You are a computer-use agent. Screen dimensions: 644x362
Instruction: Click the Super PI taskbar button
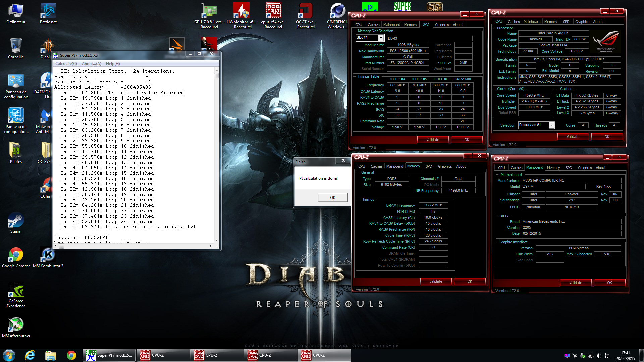click(x=109, y=355)
